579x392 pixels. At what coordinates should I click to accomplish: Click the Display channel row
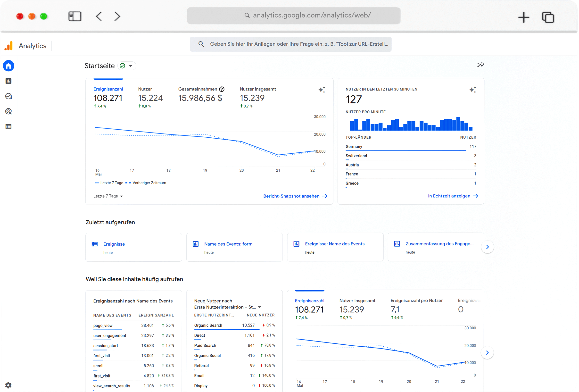point(234,386)
